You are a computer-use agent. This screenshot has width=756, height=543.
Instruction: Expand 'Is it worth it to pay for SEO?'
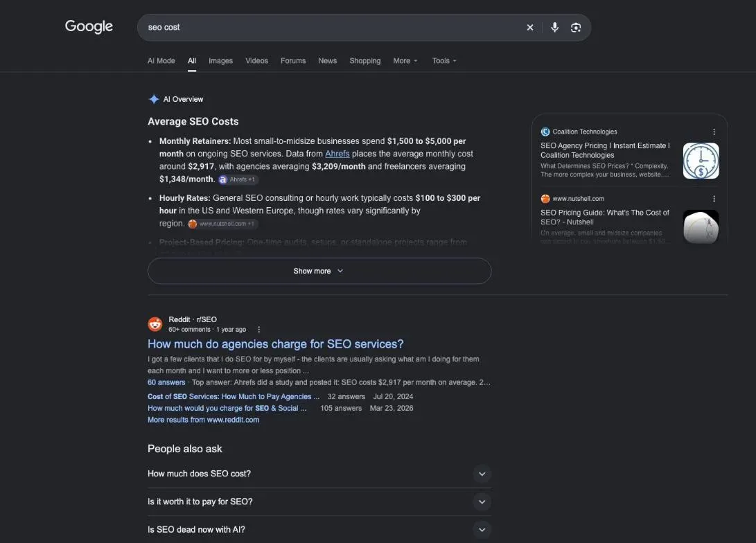[319, 501]
